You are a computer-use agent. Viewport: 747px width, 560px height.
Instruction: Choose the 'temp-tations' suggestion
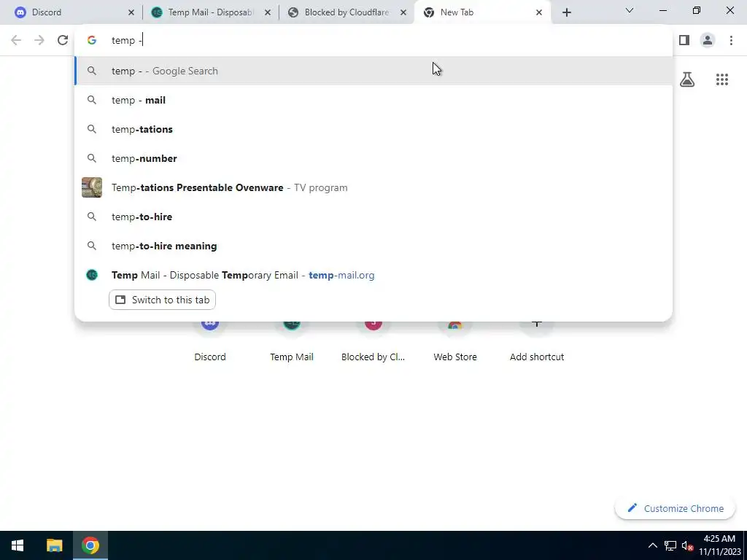[x=373, y=129]
